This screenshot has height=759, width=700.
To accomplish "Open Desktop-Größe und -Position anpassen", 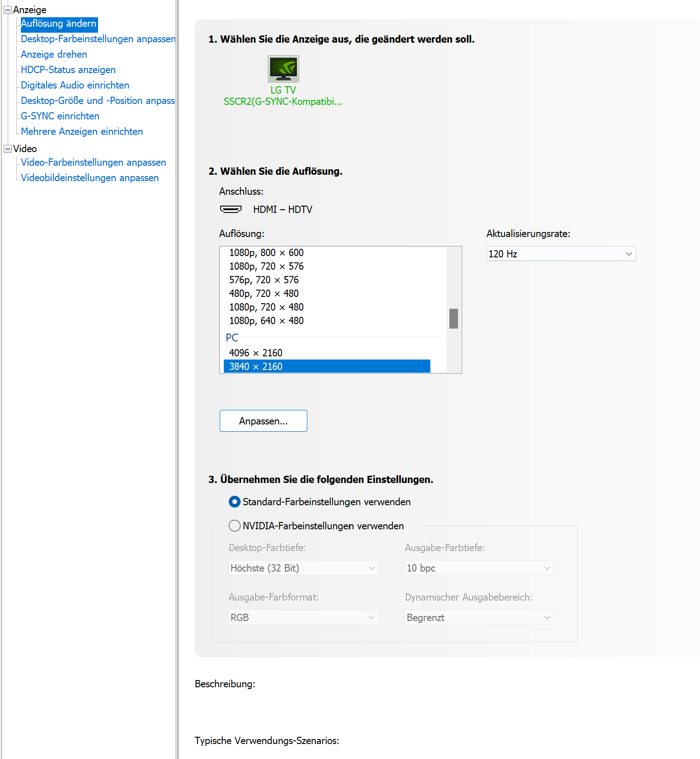I will 98,101.
